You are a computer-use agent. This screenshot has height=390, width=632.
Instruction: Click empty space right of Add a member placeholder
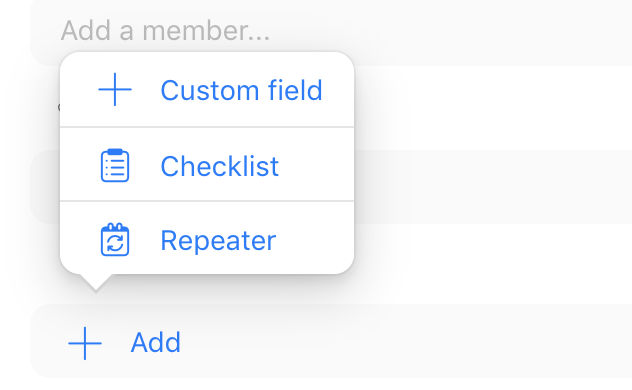coord(443,31)
